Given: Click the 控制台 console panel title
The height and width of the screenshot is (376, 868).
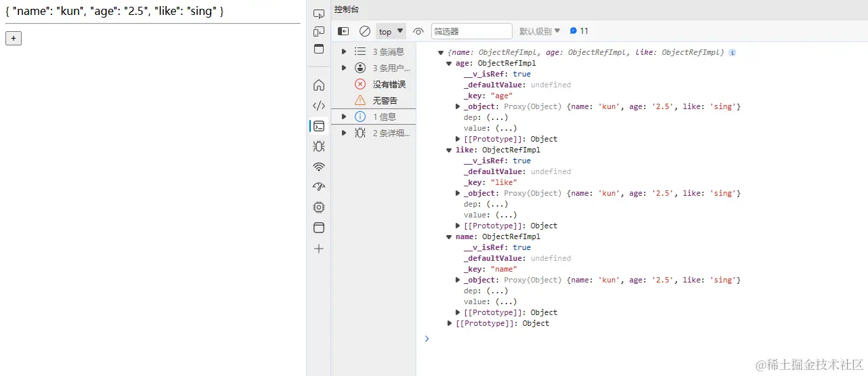Looking at the screenshot, I should tap(347, 9).
